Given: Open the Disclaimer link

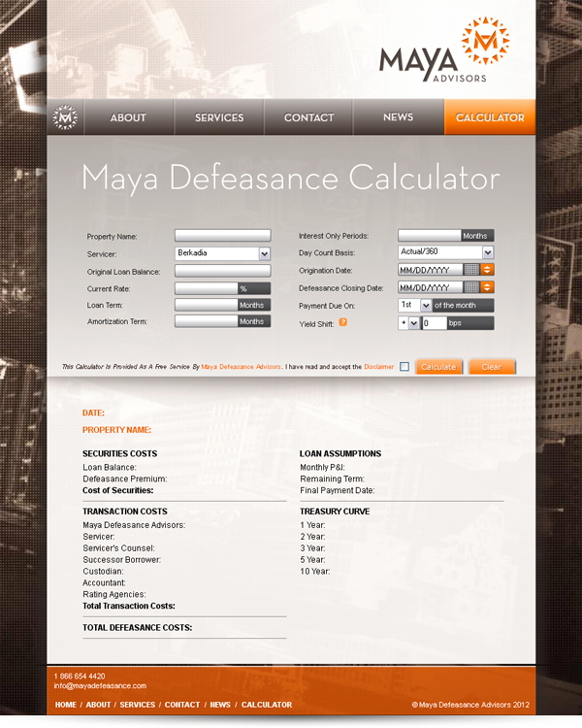Looking at the screenshot, I should tap(378, 367).
